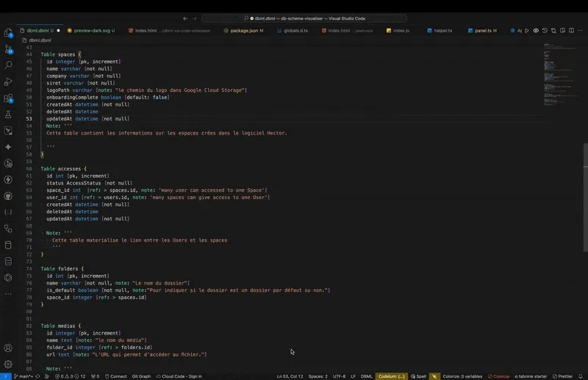Open the Manage gear settings

point(8,364)
